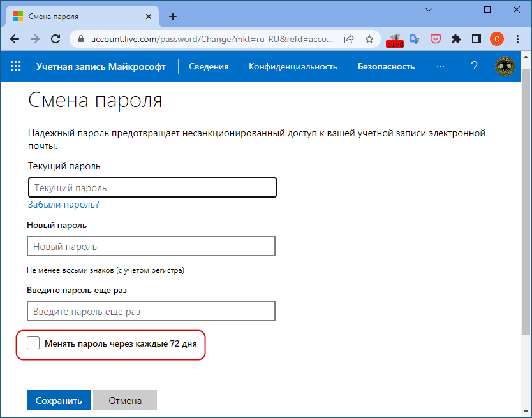
Task: Expand the tab search chevron
Action: 429,10
